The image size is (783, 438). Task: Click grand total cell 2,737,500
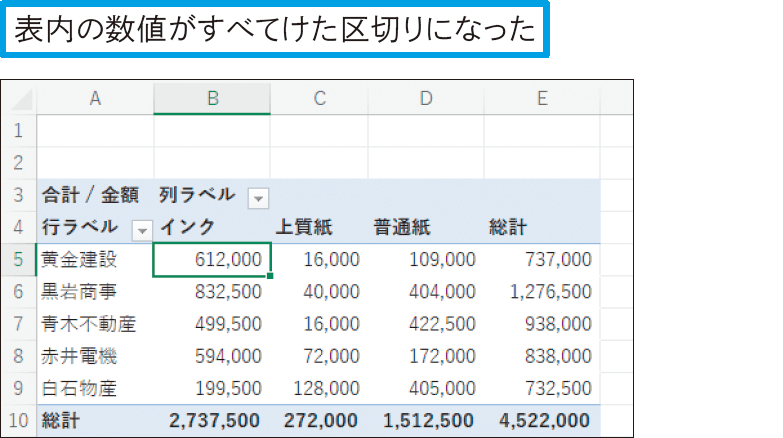pyautogui.click(x=212, y=421)
